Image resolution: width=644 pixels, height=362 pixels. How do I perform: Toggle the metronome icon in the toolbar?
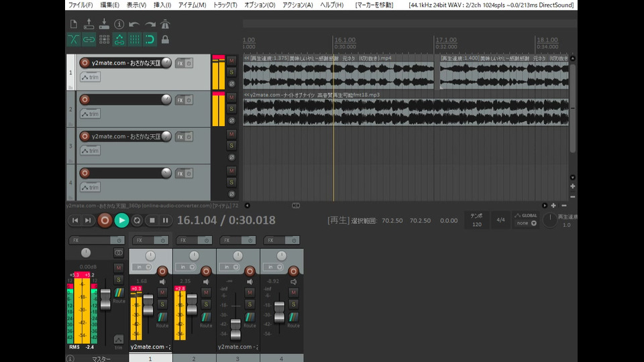pos(165,24)
